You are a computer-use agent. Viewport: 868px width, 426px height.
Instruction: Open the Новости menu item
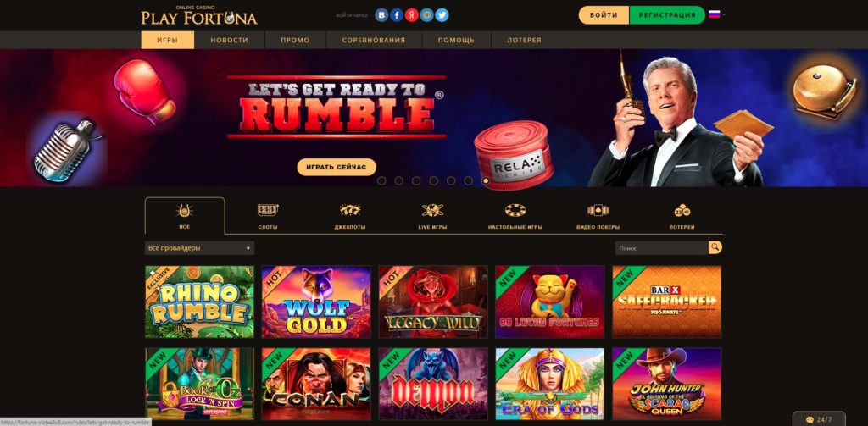click(x=229, y=41)
